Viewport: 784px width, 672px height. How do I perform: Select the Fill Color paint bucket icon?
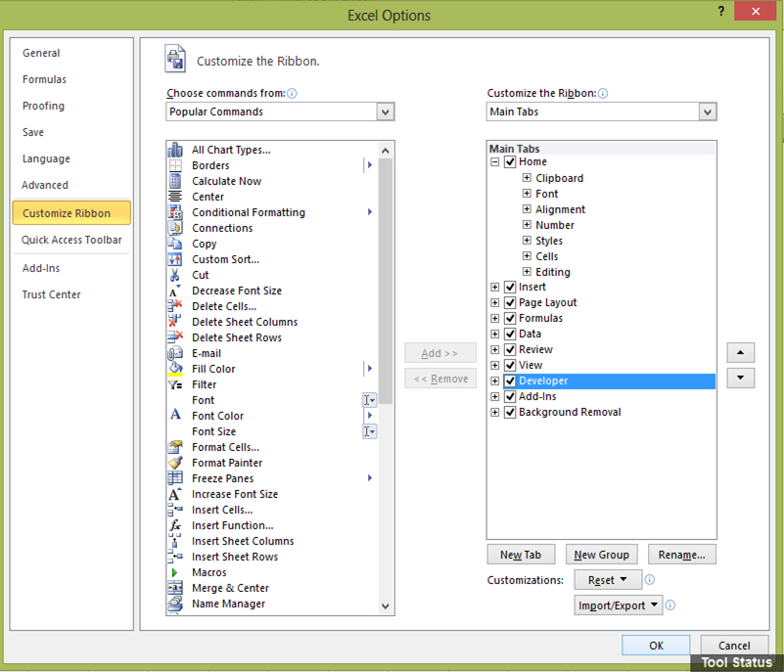point(175,369)
